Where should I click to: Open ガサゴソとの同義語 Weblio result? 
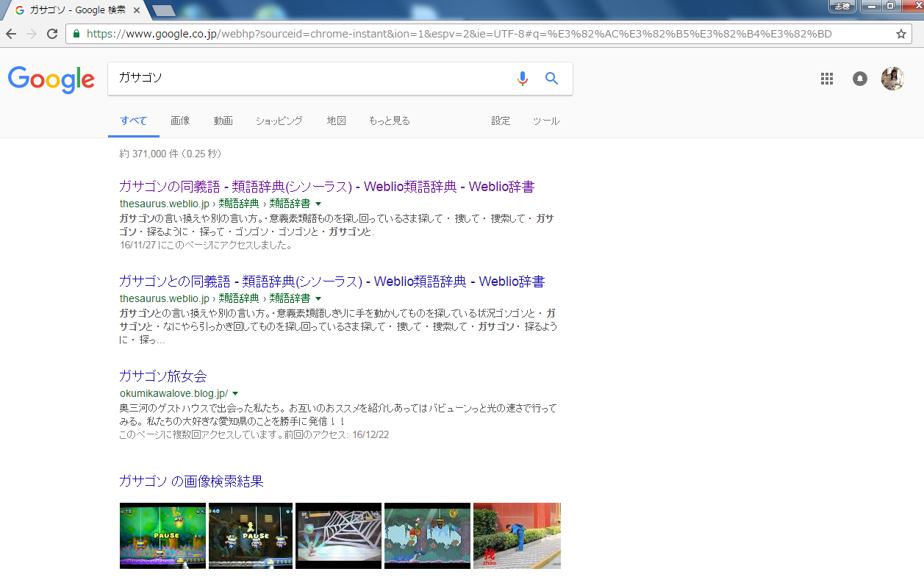click(x=332, y=282)
